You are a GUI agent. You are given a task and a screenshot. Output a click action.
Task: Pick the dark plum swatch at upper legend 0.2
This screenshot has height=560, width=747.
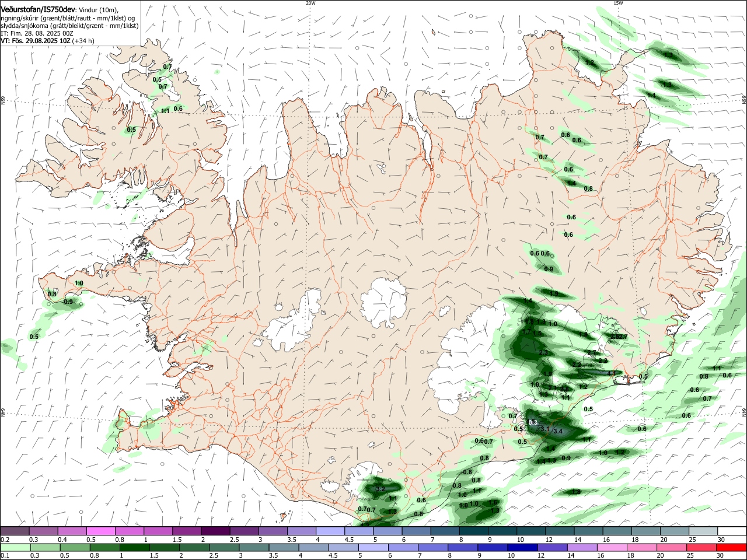(x=15, y=531)
